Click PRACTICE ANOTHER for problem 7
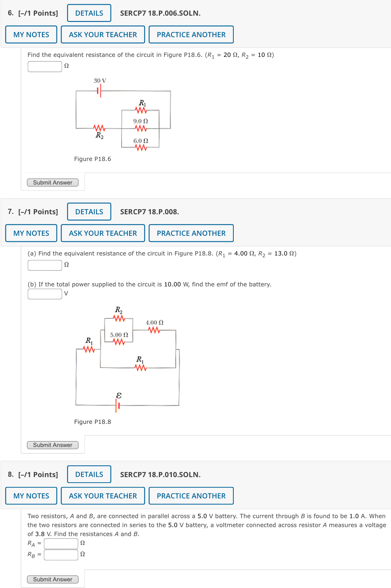The width and height of the screenshot is (391, 588). point(191,233)
